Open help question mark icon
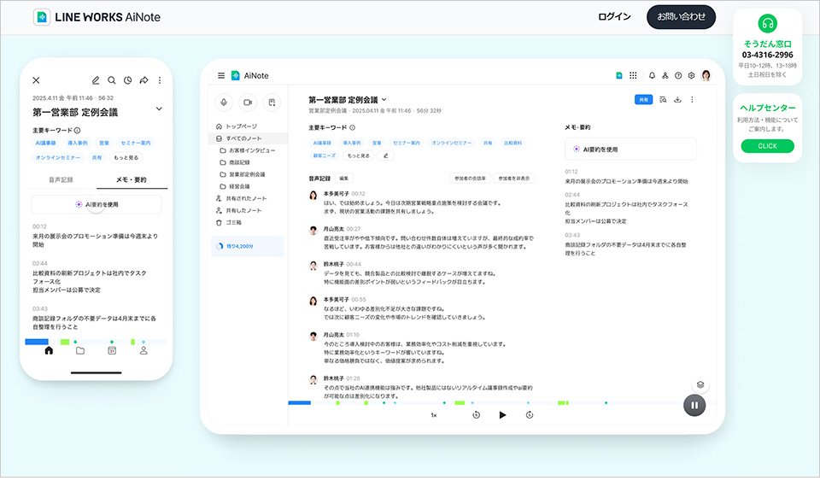The image size is (820, 504). (678, 75)
